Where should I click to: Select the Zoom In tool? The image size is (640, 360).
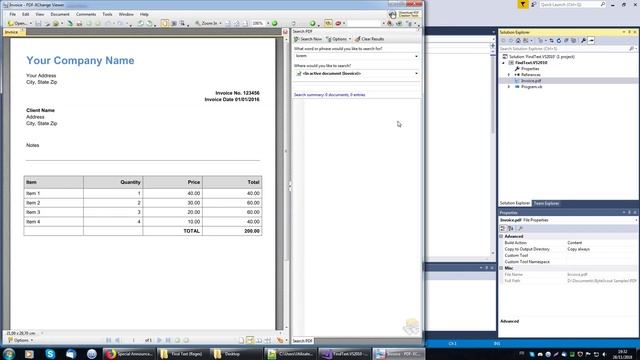click(x=206, y=24)
